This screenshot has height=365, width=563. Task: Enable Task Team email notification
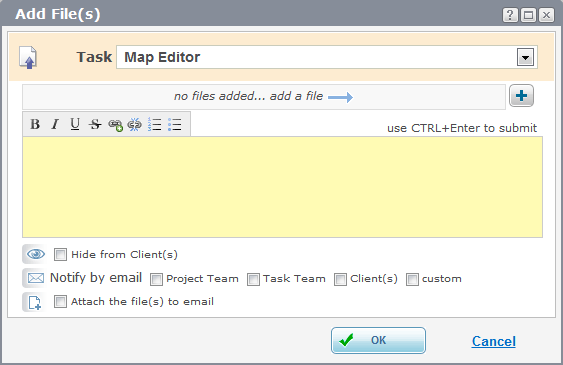pos(253,279)
